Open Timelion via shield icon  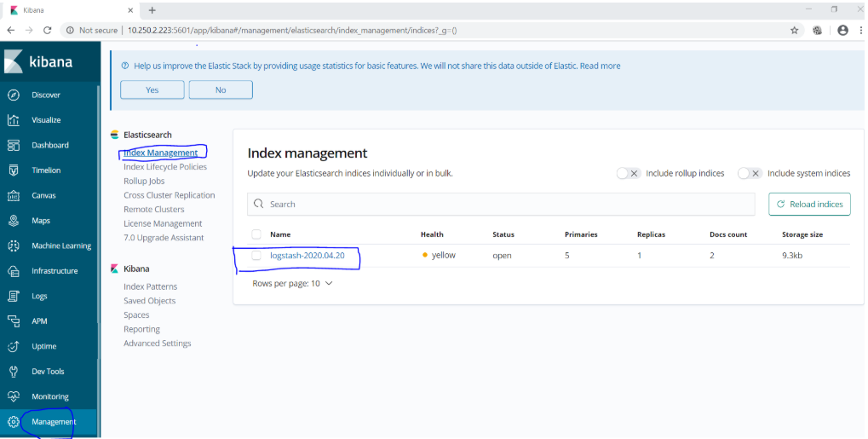pos(14,170)
